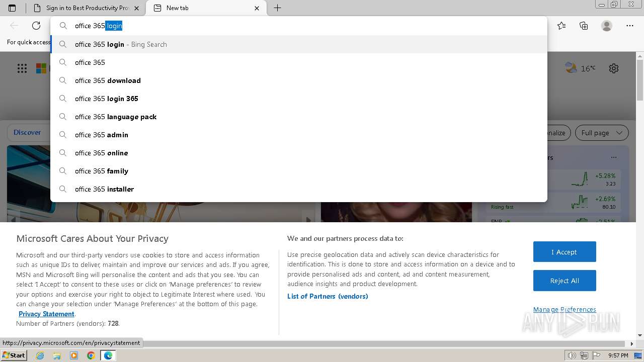This screenshot has height=362, width=644.
Task: Open Settings and more ellipsis menu
Action: (x=630, y=26)
